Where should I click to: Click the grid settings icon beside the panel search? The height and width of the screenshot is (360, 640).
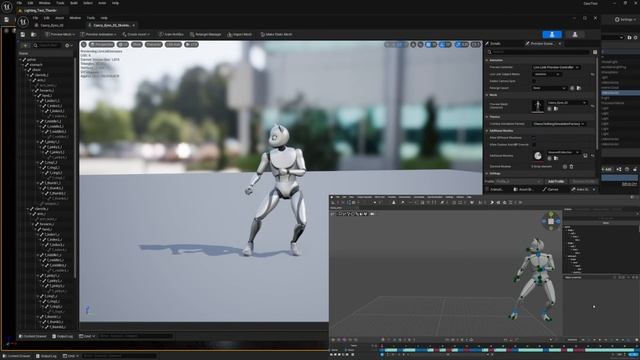pos(595,52)
